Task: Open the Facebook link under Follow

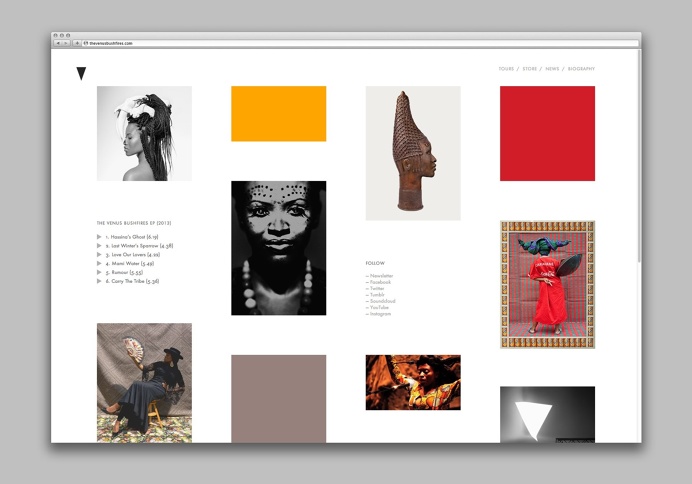Action: [379, 282]
